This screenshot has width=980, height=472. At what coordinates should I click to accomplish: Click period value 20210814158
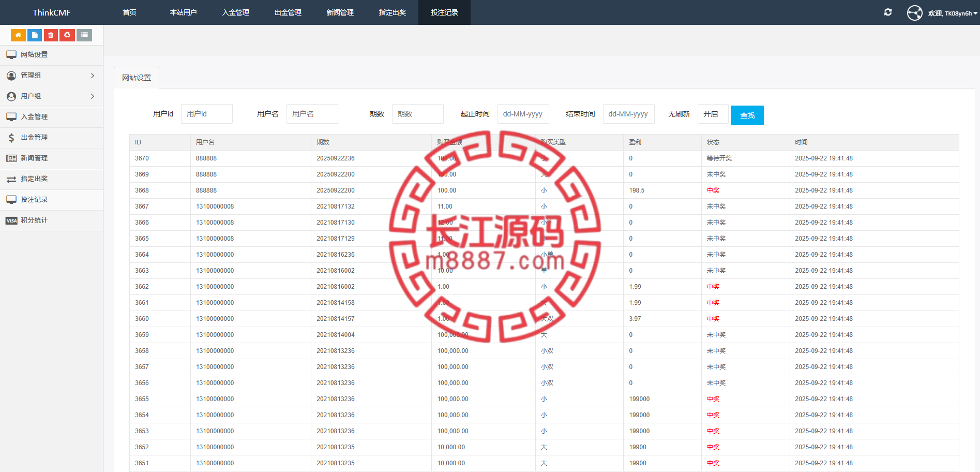[x=336, y=303]
